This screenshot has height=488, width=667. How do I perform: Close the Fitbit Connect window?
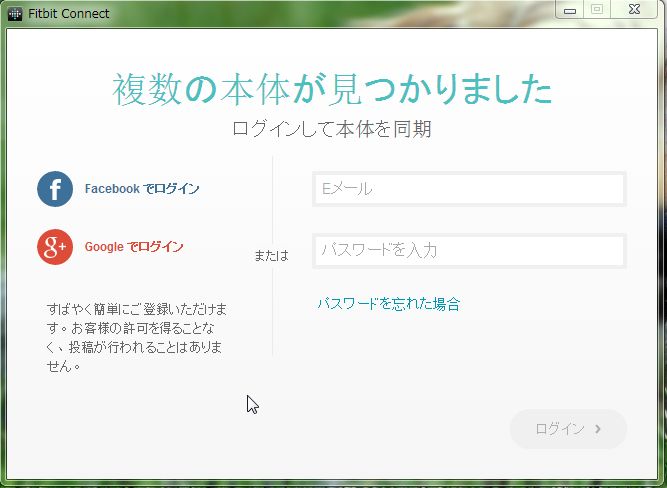[x=634, y=9]
